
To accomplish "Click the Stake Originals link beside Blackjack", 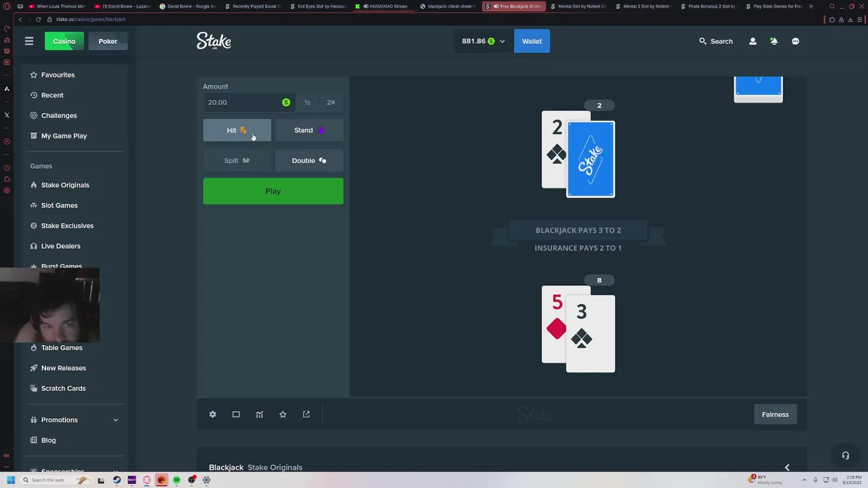I will click(x=275, y=467).
